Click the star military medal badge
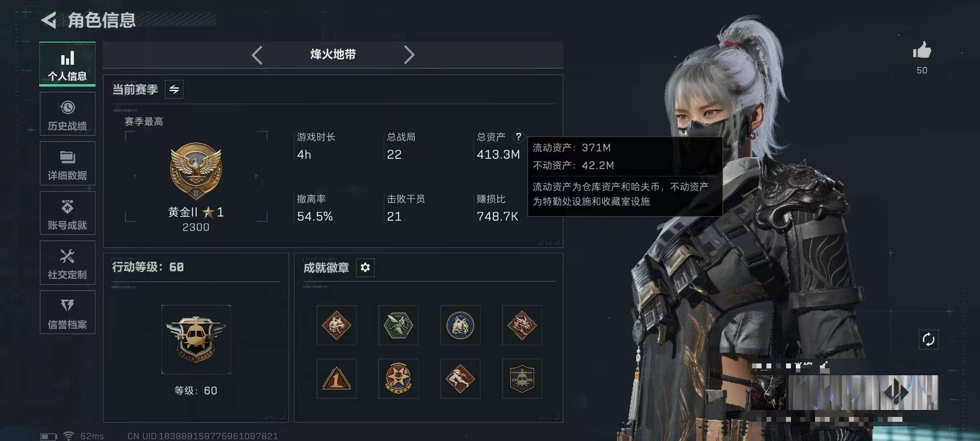980x441 pixels. click(398, 379)
